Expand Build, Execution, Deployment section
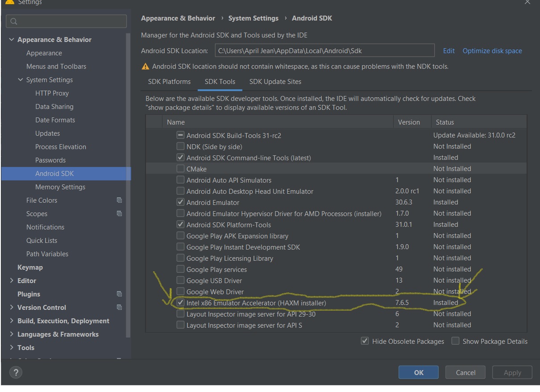Viewport: 540px width, 392px height. tap(12, 321)
